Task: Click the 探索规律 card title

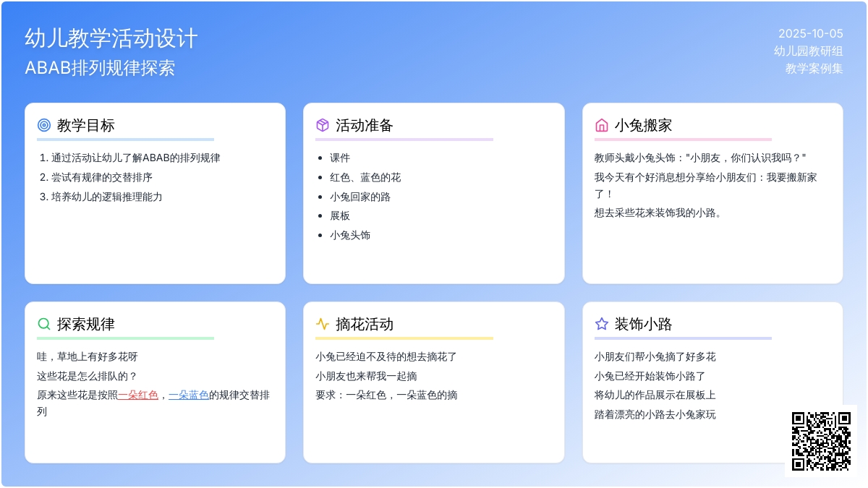Action: coord(85,324)
